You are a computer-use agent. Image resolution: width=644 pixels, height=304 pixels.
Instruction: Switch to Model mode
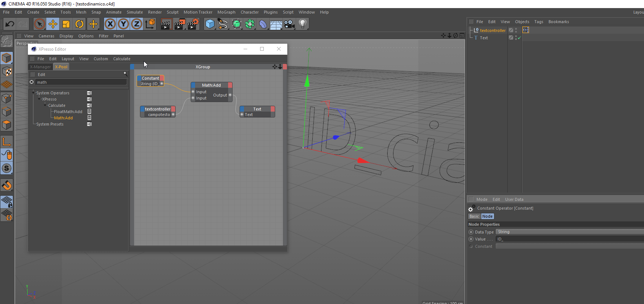point(7,58)
